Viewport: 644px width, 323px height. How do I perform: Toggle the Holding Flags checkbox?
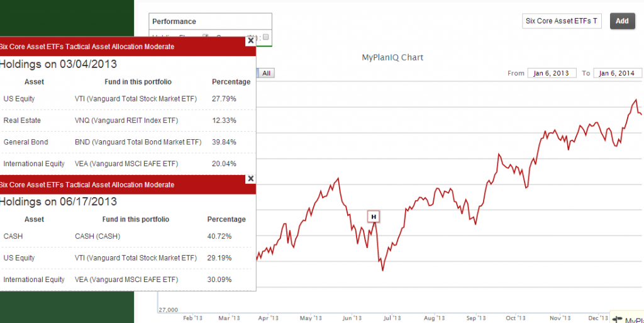[x=206, y=37]
